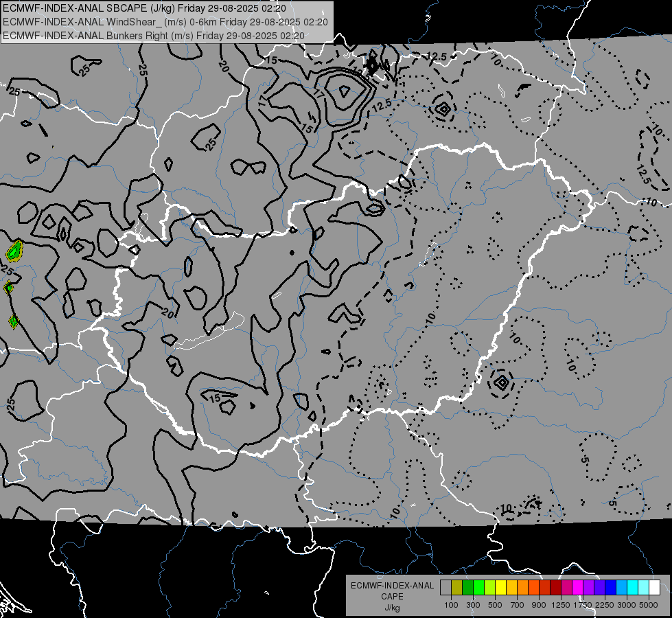Pick the pure blue legend swatch
The height and width of the screenshot is (618, 672).
pyautogui.click(x=610, y=588)
